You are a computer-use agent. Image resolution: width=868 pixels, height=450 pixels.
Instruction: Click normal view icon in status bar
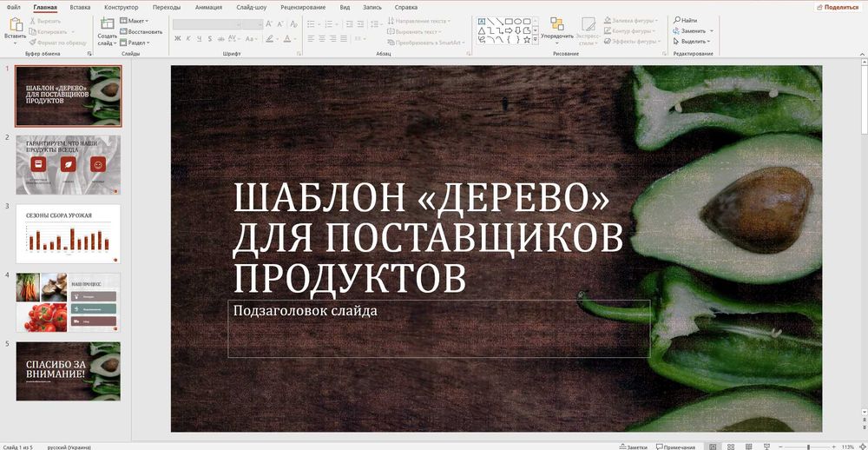[x=713, y=447]
